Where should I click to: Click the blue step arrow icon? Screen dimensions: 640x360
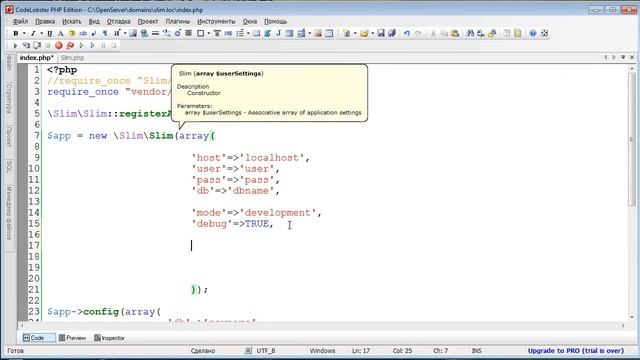coord(92,45)
